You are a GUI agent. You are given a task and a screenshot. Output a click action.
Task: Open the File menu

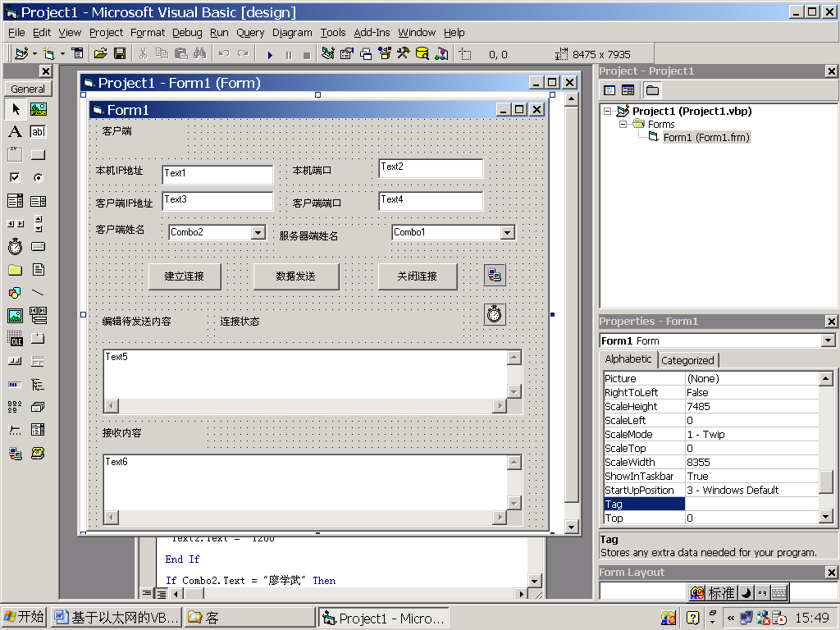16,33
